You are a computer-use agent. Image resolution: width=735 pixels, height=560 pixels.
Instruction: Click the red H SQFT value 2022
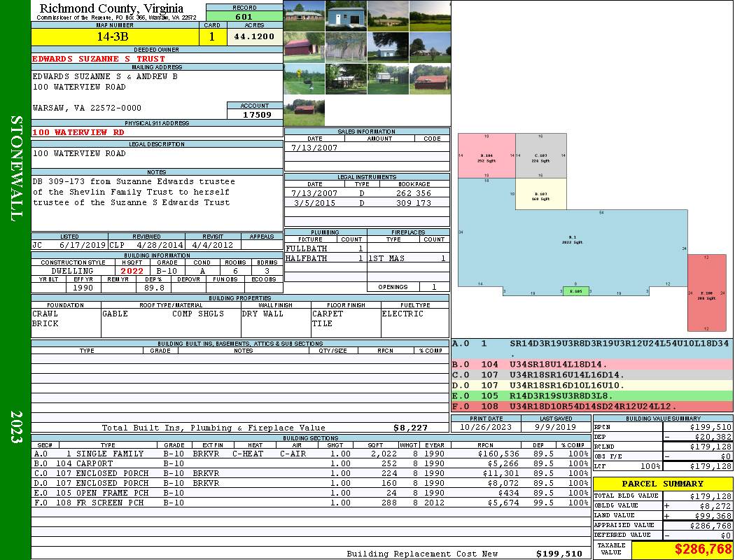[132, 271]
